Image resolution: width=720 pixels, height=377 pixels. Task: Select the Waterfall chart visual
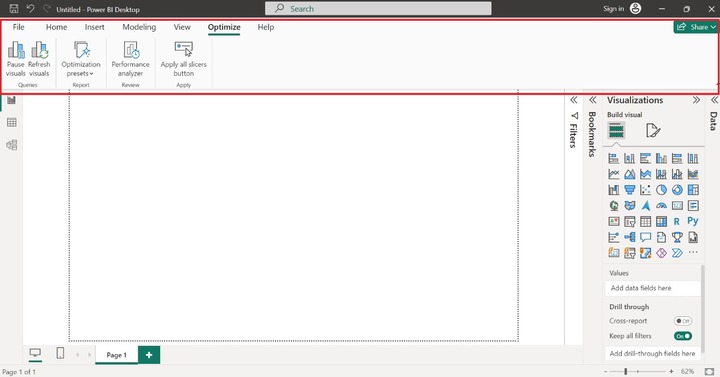[x=614, y=190]
